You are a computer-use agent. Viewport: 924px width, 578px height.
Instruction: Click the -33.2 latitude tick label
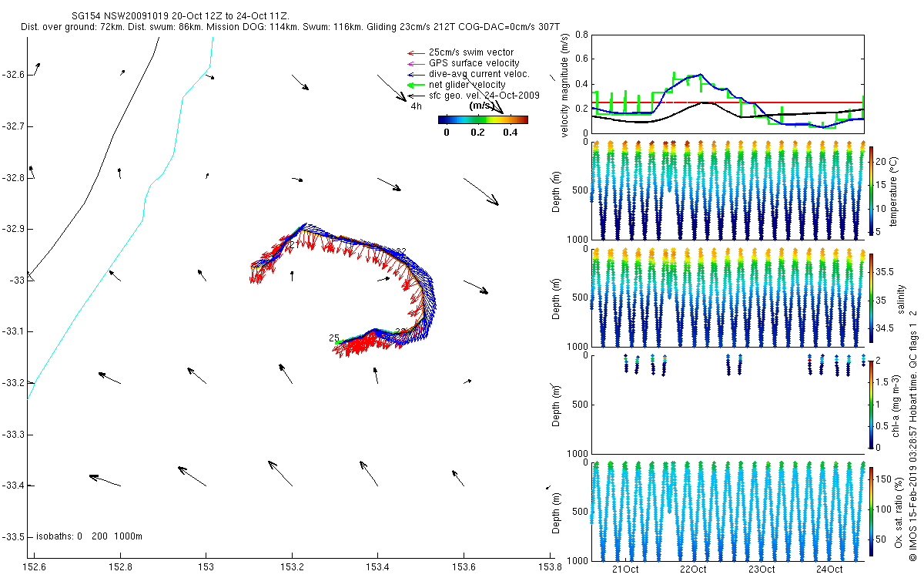(x=13, y=383)
